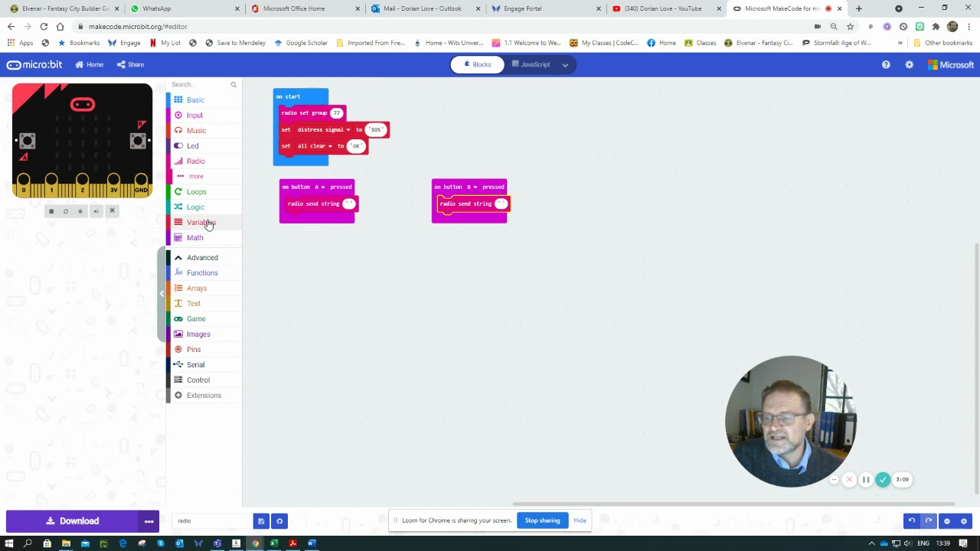Open the Serial blocks category
980x551 pixels.
coord(195,364)
